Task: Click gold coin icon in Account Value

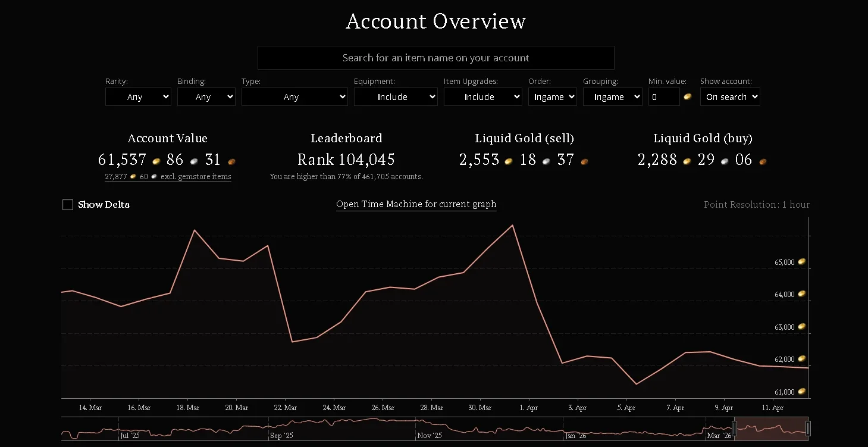Action: pos(156,161)
